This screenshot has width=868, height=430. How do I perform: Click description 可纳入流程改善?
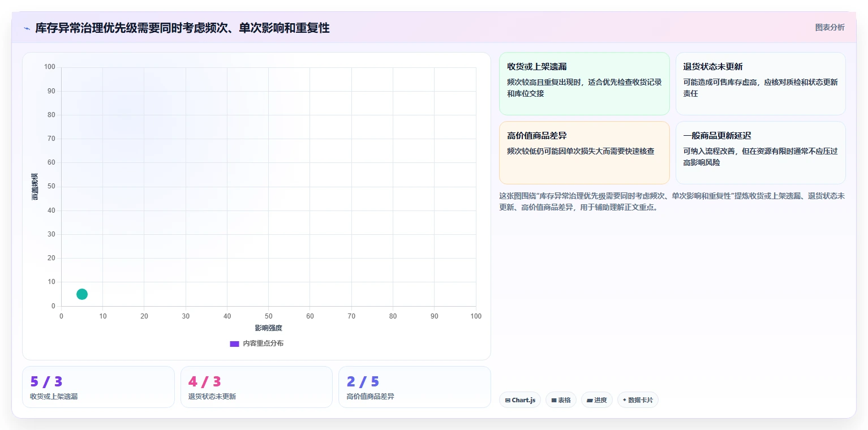(x=760, y=157)
